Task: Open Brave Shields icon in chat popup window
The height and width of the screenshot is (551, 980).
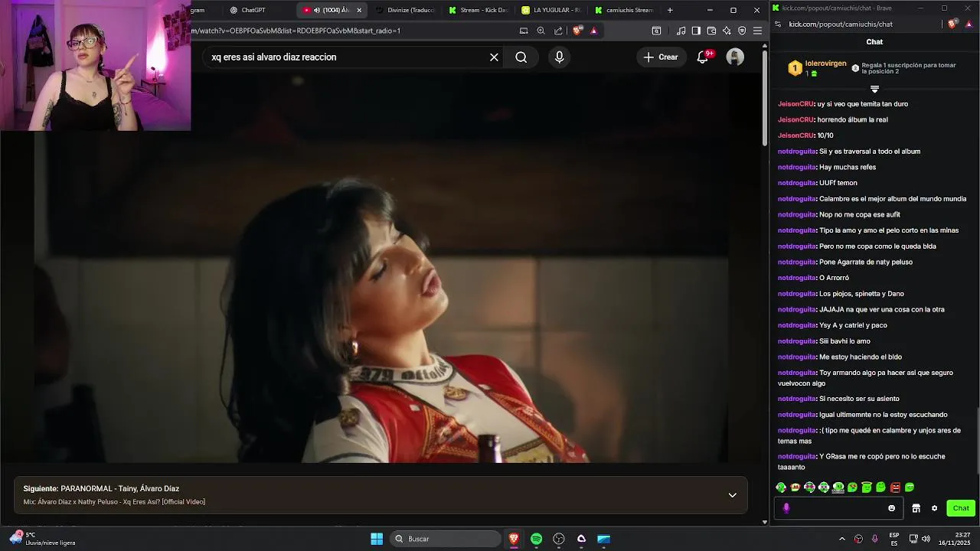Action: tap(952, 24)
